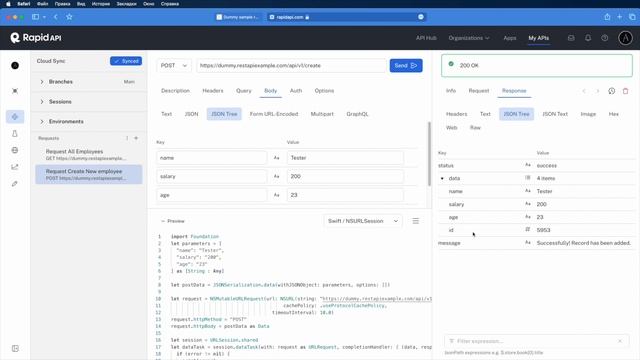The height and width of the screenshot is (360, 640).
Task: Click type icon next to salary value
Action: point(276,176)
